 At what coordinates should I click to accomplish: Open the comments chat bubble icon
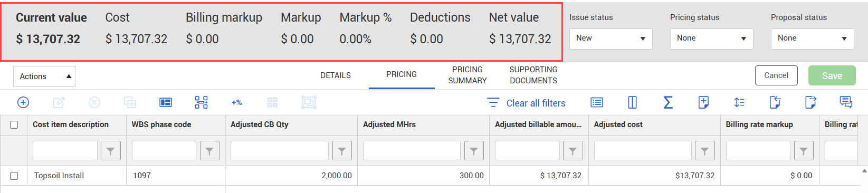click(x=846, y=102)
